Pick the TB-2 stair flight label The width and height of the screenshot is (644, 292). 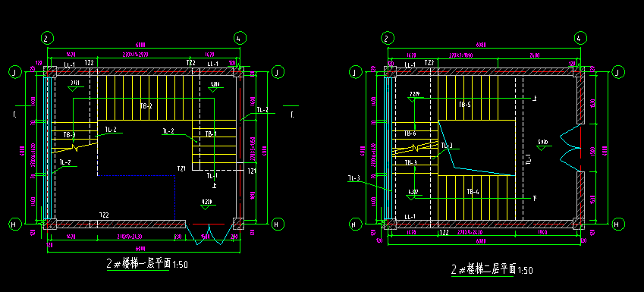pos(146,106)
